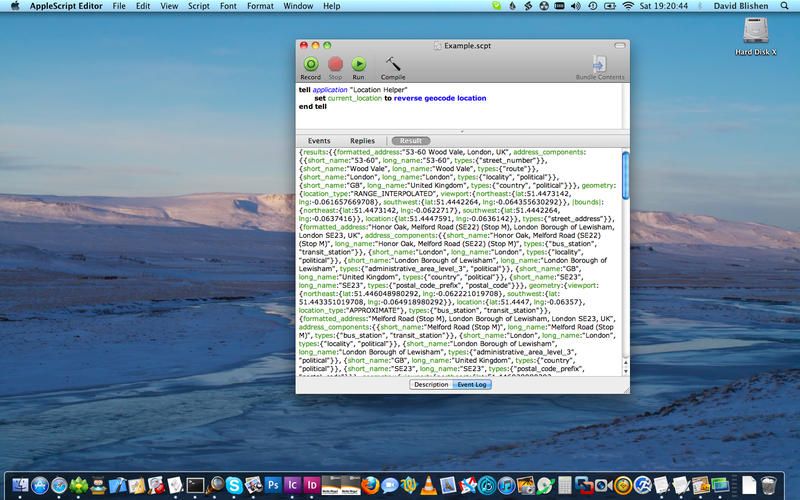Compile the script with the hammer icon
Image resolution: width=800 pixels, height=500 pixels.
[393, 65]
